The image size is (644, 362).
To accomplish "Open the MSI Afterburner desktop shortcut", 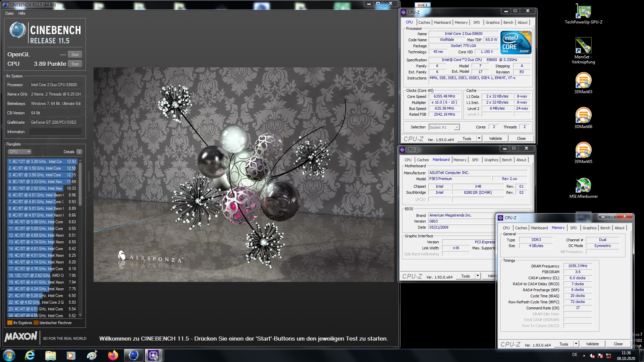I will (583, 188).
